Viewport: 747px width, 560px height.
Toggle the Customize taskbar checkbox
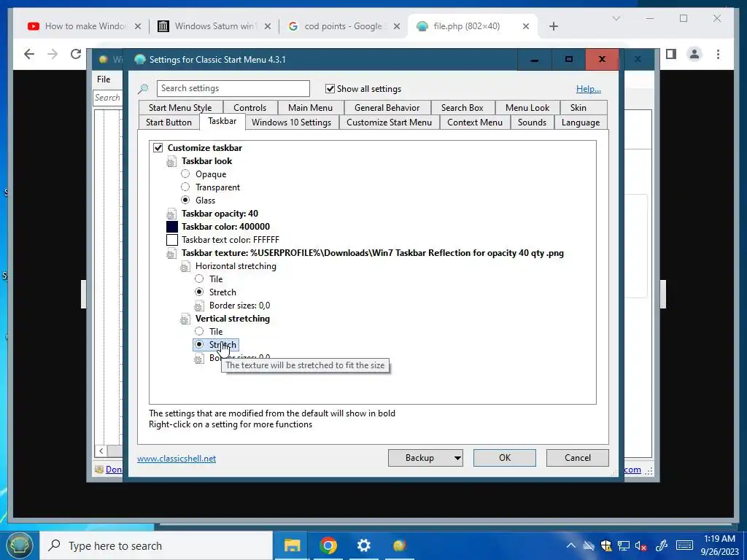click(158, 148)
